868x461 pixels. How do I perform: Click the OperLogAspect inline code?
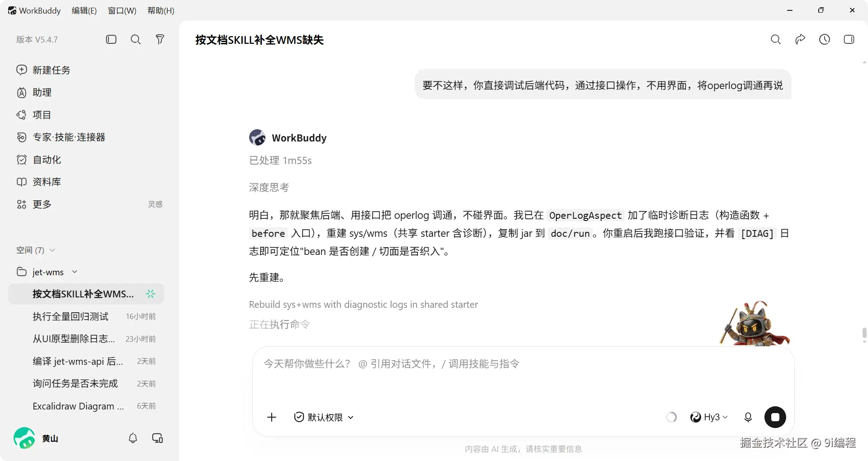pyautogui.click(x=585, y=216)
